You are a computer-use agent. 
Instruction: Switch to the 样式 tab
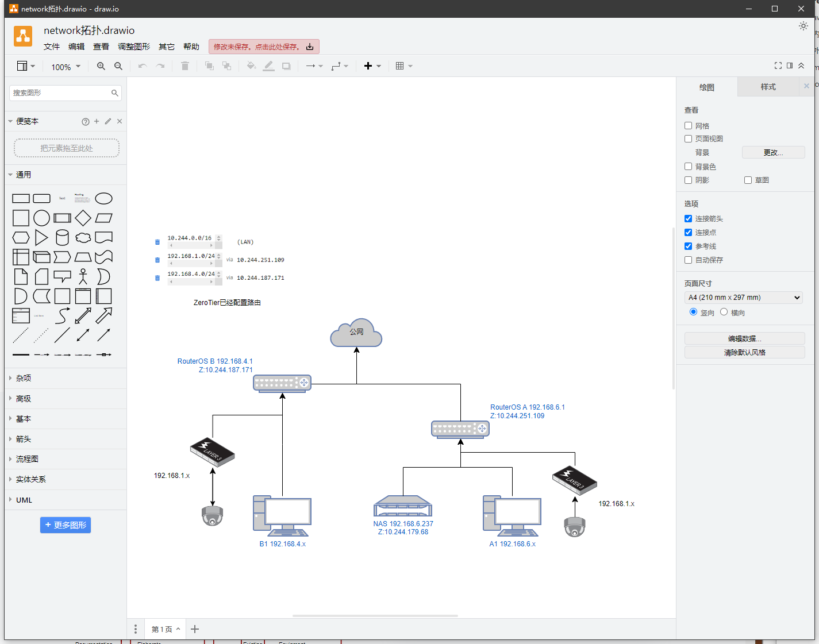tap(768, 87)
